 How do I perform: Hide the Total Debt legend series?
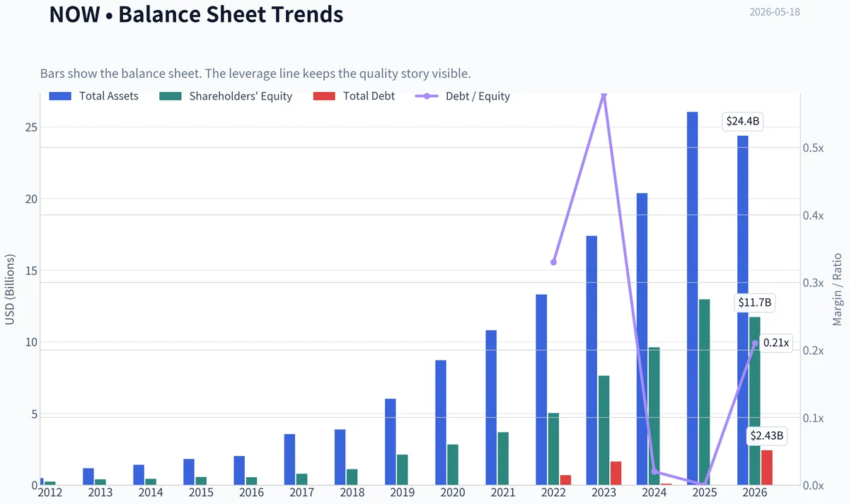click(x=354, y=96)
